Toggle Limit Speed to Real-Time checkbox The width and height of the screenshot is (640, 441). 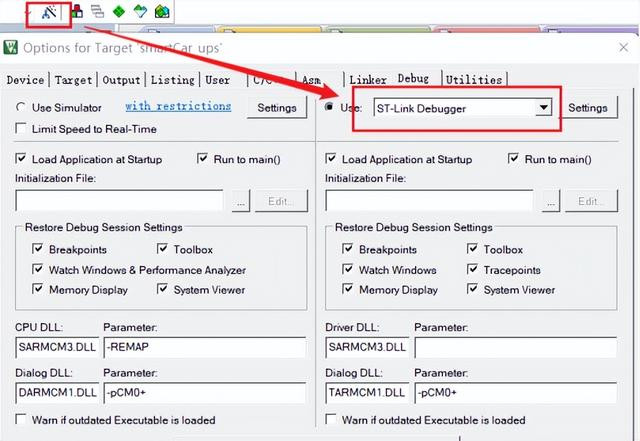click(20, 128)
